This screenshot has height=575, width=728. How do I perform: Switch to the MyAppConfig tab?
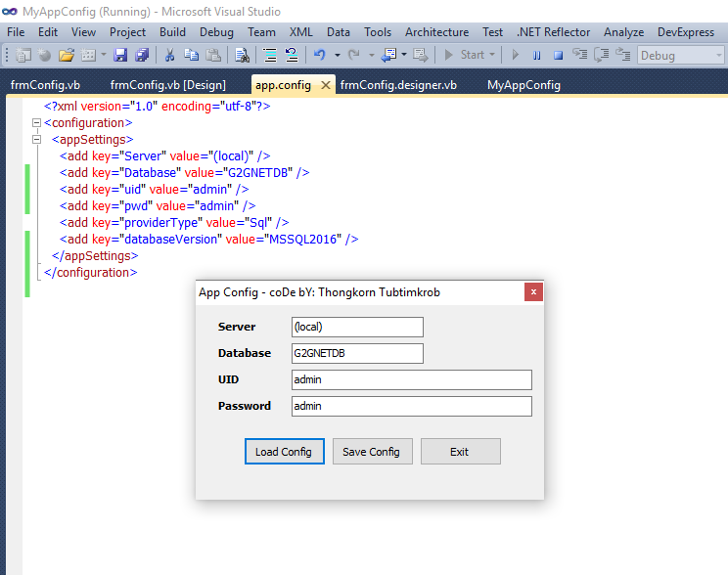click(523, 85)
